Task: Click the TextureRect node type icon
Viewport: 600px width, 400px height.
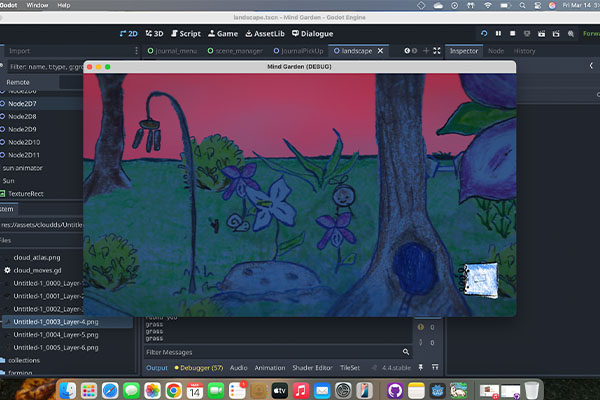Action: tap(3, 194)
